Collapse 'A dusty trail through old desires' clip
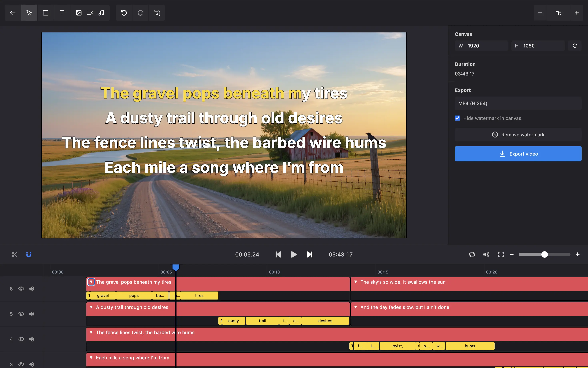Image resolution: width=588 pixels, height=368 pixels. coord(91,307)
